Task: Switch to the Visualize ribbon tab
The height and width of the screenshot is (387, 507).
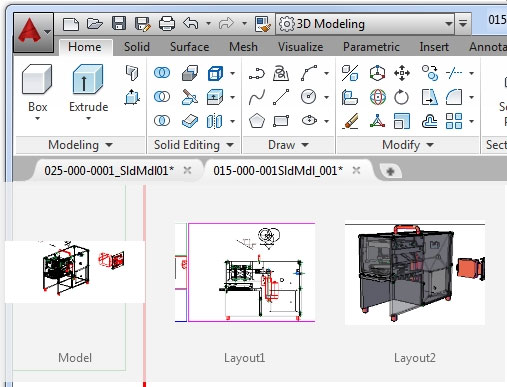Action: click(300, 47)
